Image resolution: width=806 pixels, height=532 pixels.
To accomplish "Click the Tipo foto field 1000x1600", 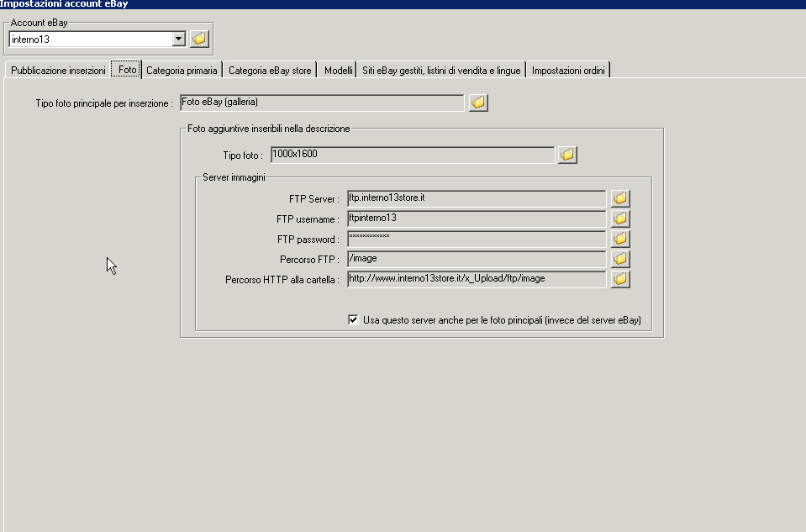I will (x=413, y=154).
